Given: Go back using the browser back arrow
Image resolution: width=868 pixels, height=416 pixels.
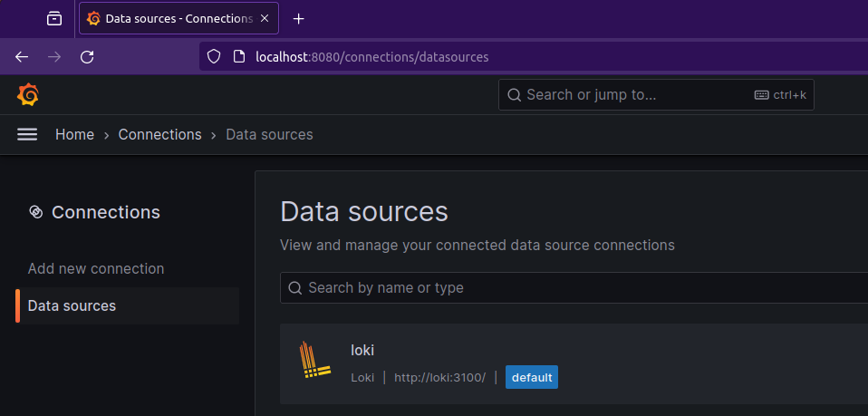Looking at the screenshot, I should tap(22, 56).
